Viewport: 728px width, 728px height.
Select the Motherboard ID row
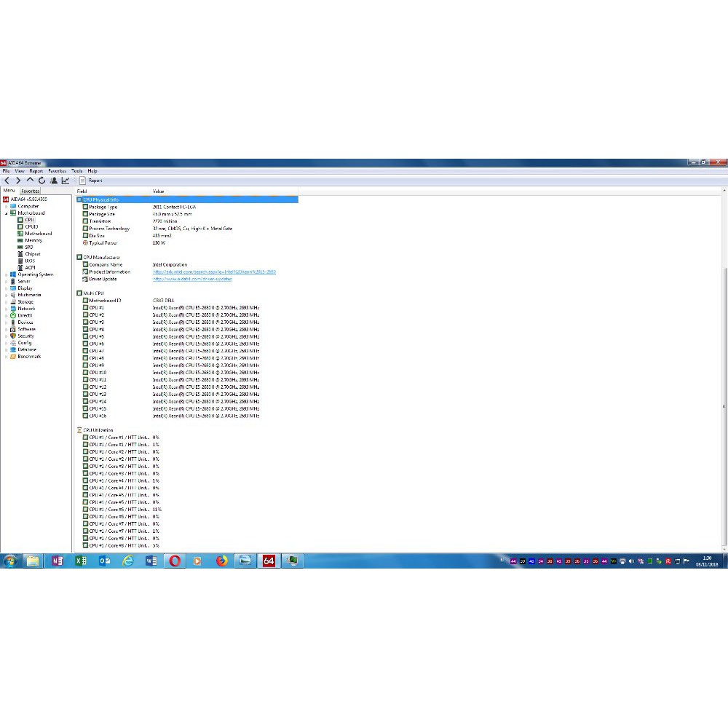[187, 301]
